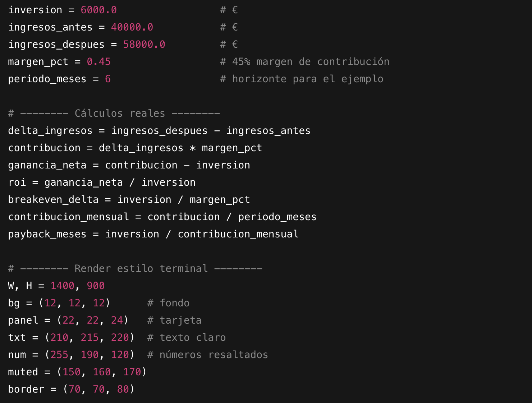Screen dimensions: 532x403
Task: Click the border variable name
Action: tap(26, 389)
